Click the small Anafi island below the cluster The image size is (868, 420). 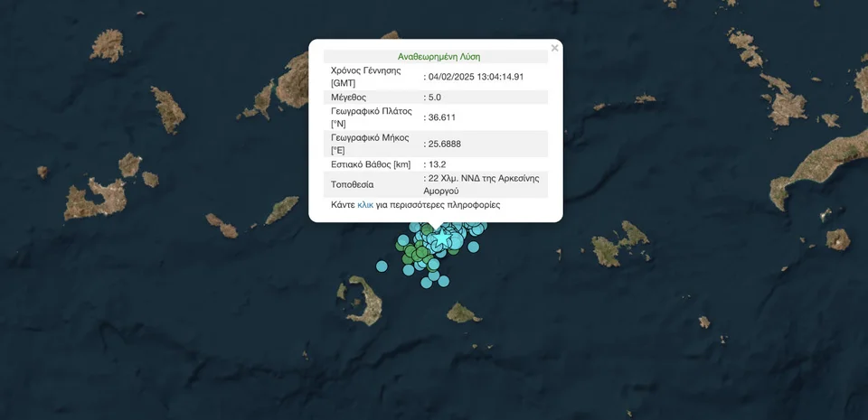(x=463, y=313)
